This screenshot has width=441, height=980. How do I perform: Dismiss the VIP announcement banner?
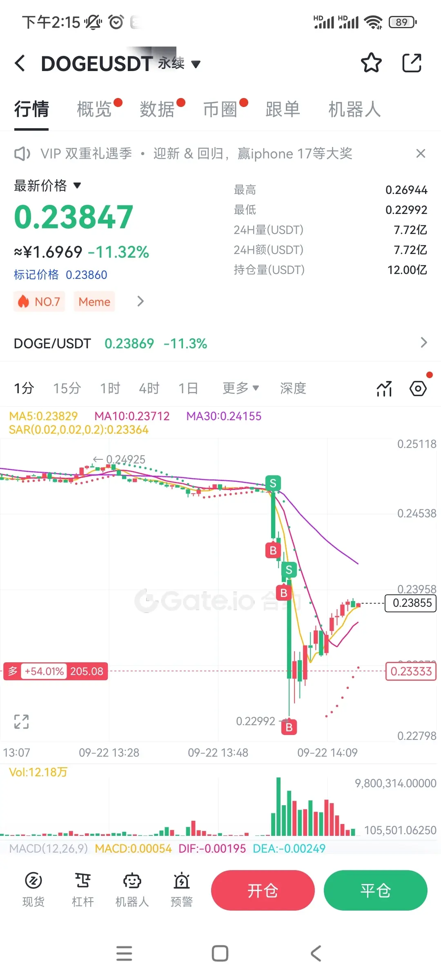[421, 154]
